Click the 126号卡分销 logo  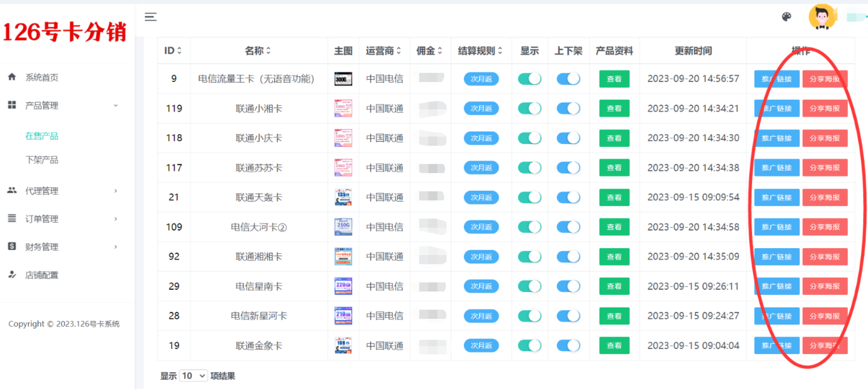pyautogui.click(x=65, y=32)
